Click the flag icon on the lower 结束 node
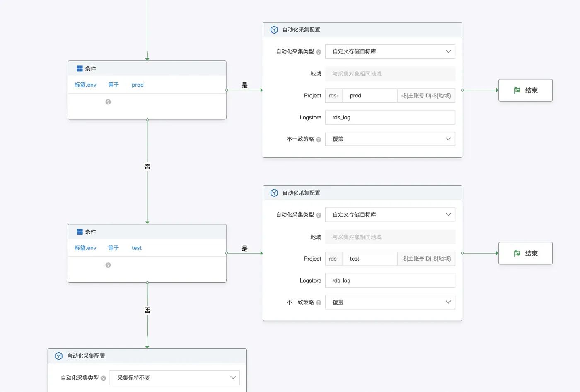Image resolution: width=580 pixels, height=392 pixels. (x=517, y=254)
